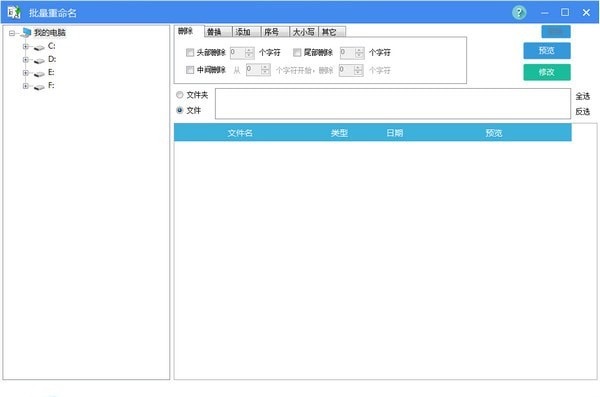Viewport: 600px width, 397px height.
Task: Select the C: tree label
Action: pos(52,46)
